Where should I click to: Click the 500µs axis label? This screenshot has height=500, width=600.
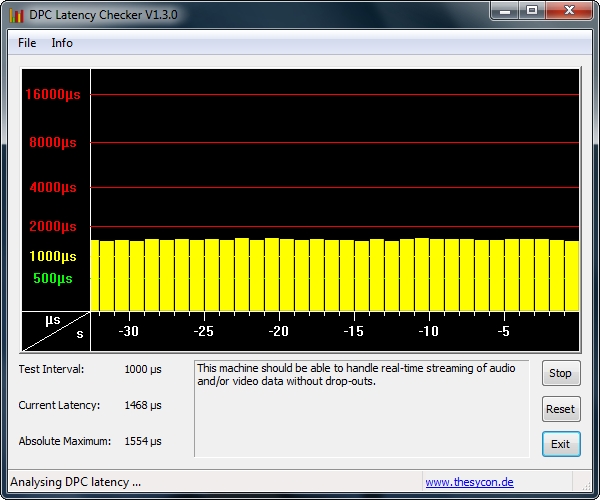tap(53, 279)
